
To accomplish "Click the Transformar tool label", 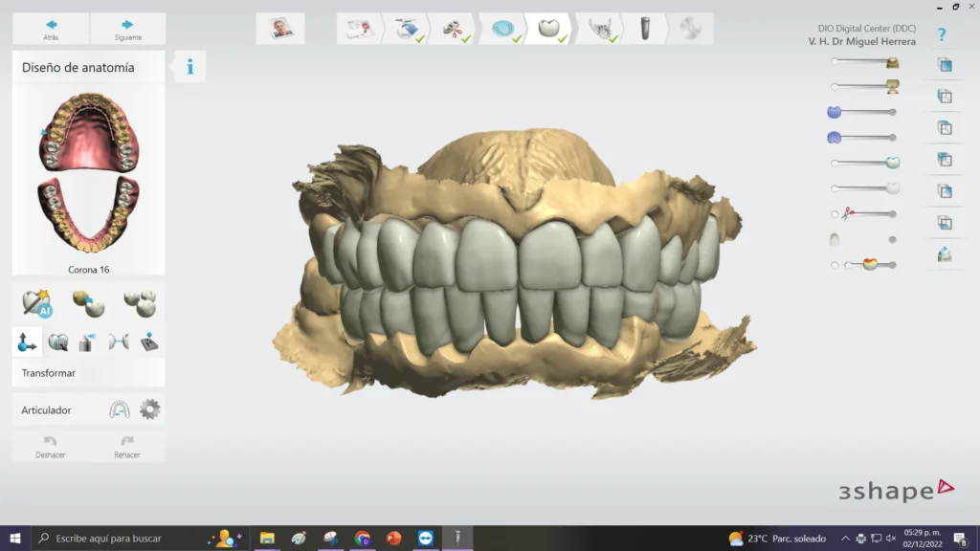I will tap(48, 373).
